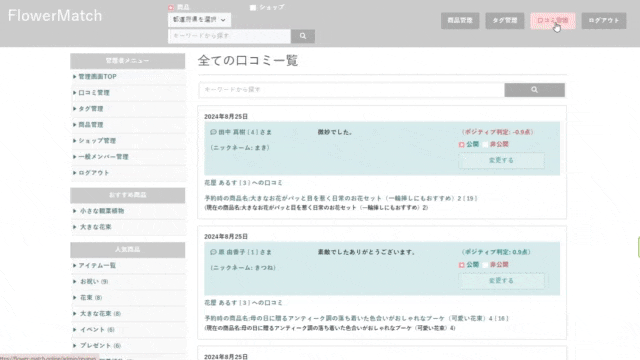640x360 pixels.
Task: Go to 管理画面TOP in sidebar
Action: [97, 77]
